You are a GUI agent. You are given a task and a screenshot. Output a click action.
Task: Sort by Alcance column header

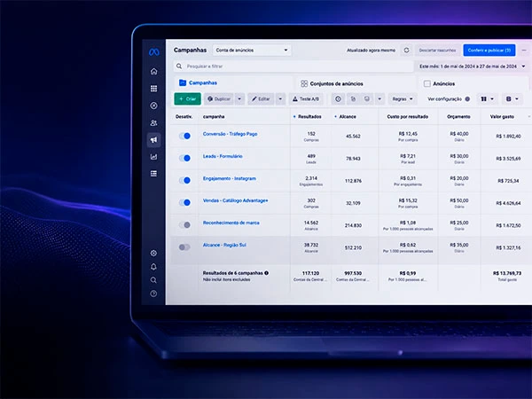(346, 117)
